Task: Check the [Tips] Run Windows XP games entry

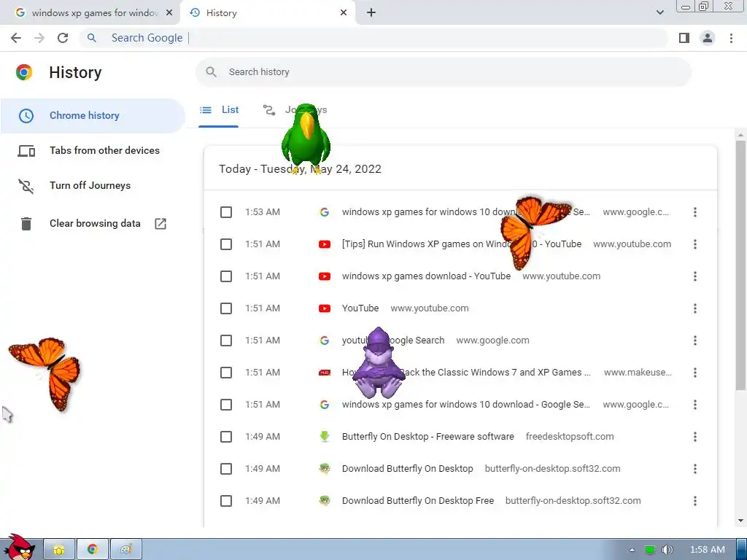Action: pyautogui.click(x=226, y=244)
